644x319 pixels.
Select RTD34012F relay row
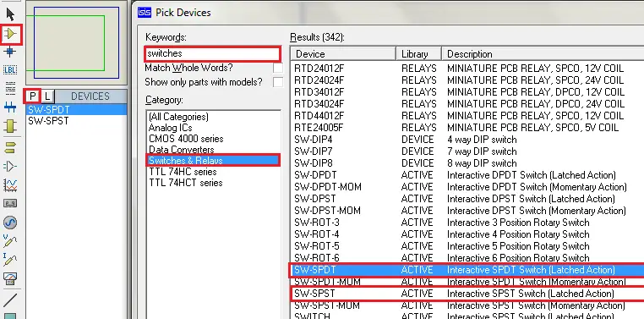point(467,91)
